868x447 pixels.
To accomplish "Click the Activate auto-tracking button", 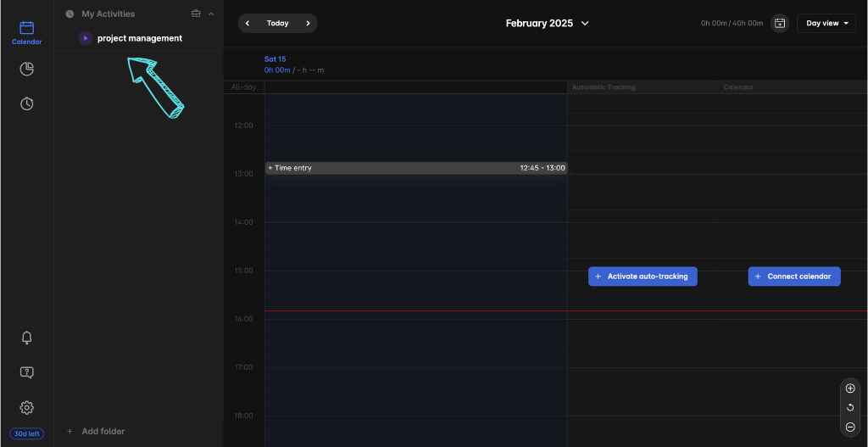I will click(x=643, y=277).
